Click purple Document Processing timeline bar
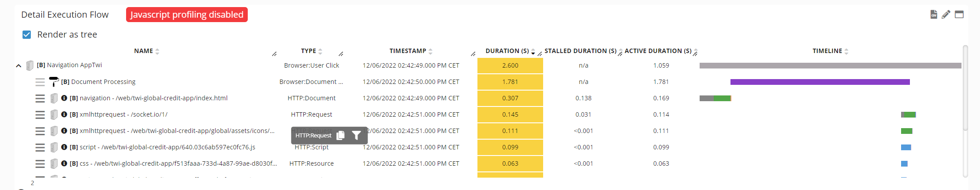This screenshot has width=980, height=190. point(820,82)
